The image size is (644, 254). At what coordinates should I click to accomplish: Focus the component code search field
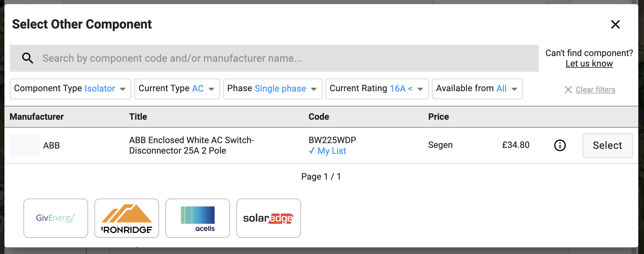(274, 58)
